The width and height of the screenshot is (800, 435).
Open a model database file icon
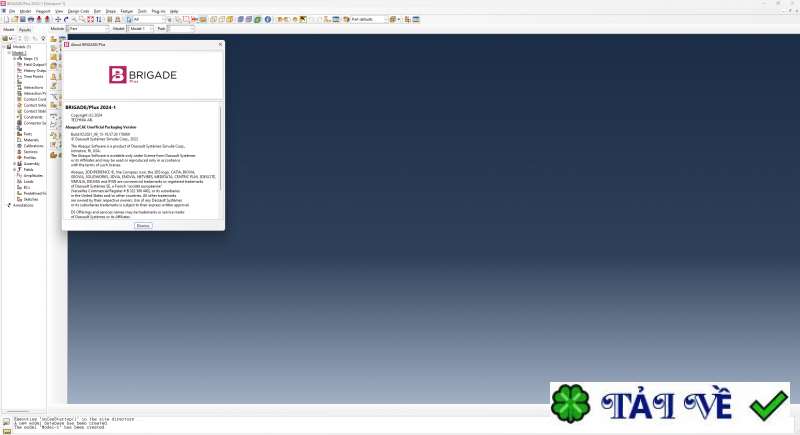14,19
